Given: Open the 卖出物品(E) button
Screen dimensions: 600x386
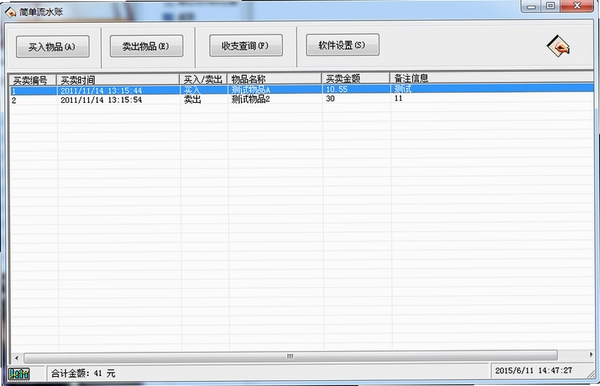Looking at the screenshot, I should pos(146,46).
